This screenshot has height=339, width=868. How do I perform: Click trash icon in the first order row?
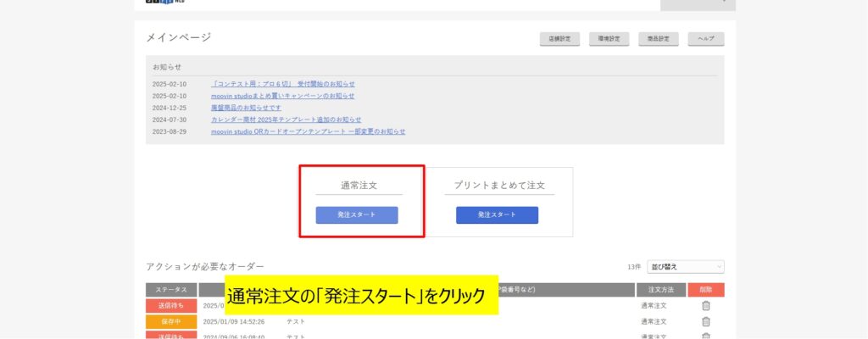click(706, 305)
